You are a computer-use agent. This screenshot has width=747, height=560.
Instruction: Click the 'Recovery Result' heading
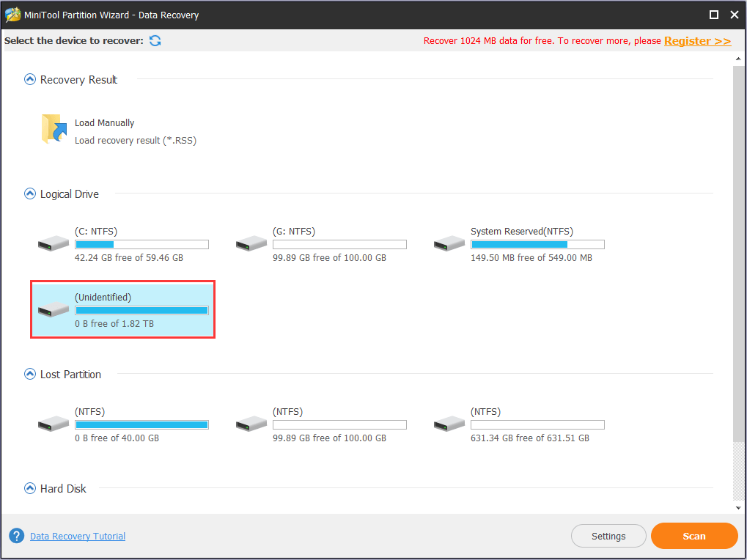pyautogui.click(x=78, y=80)
